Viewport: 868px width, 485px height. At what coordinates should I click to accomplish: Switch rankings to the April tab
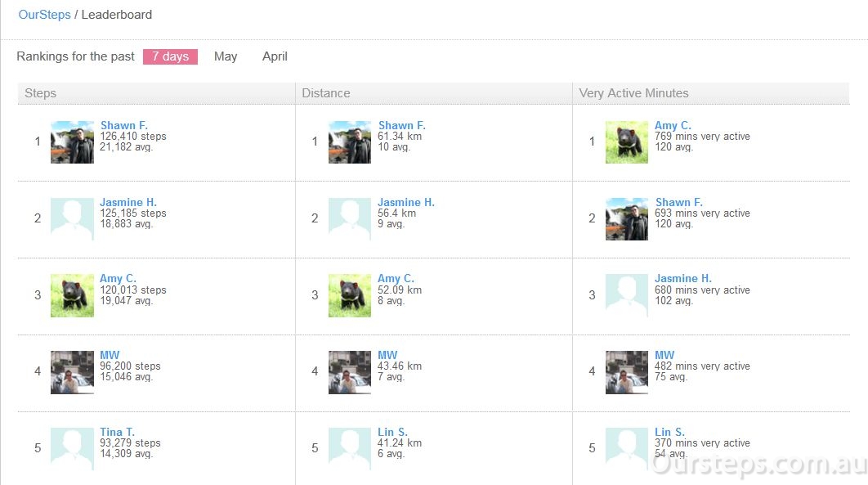tap(275, 56)
